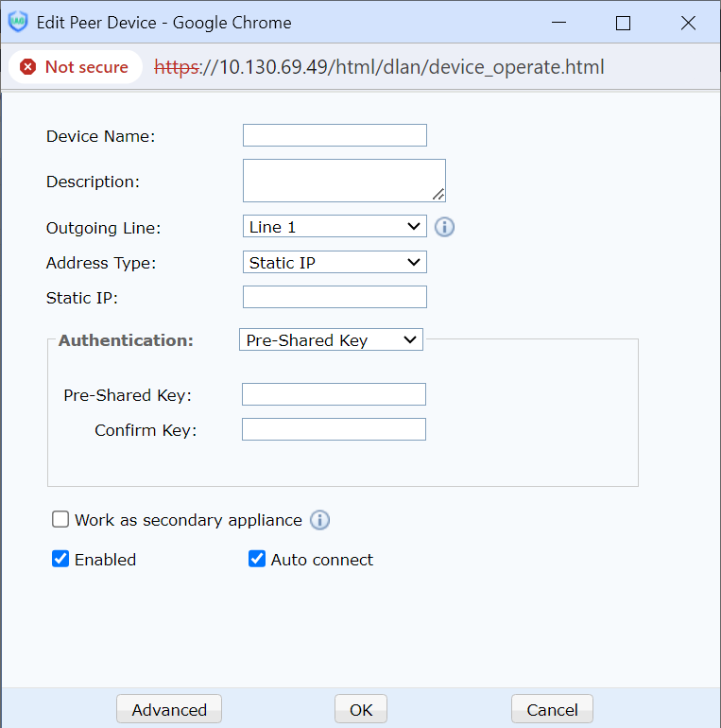
Task: Click the info icon beside Outgoing Line
Action: coord(444,228)
